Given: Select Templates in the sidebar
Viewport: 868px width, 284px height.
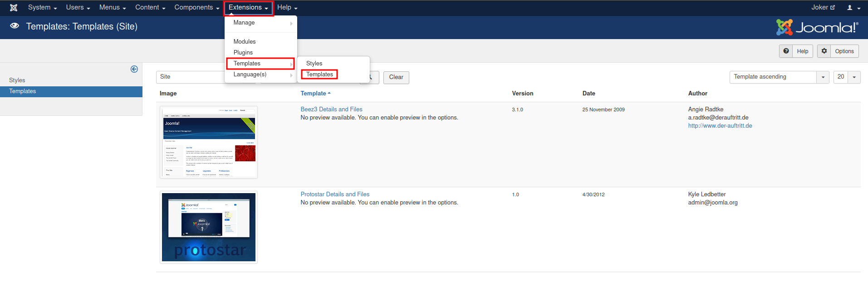Looking at the screenshot, I should (71, 91).
